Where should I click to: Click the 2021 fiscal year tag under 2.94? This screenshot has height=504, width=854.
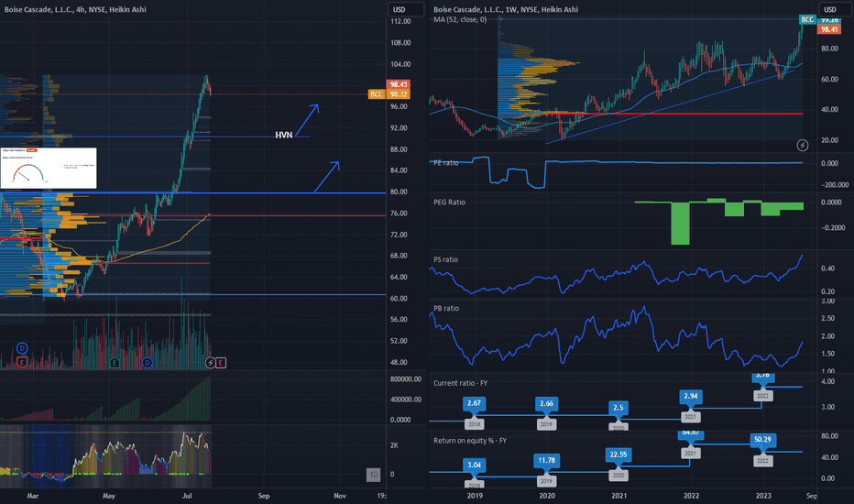point(691,417)
